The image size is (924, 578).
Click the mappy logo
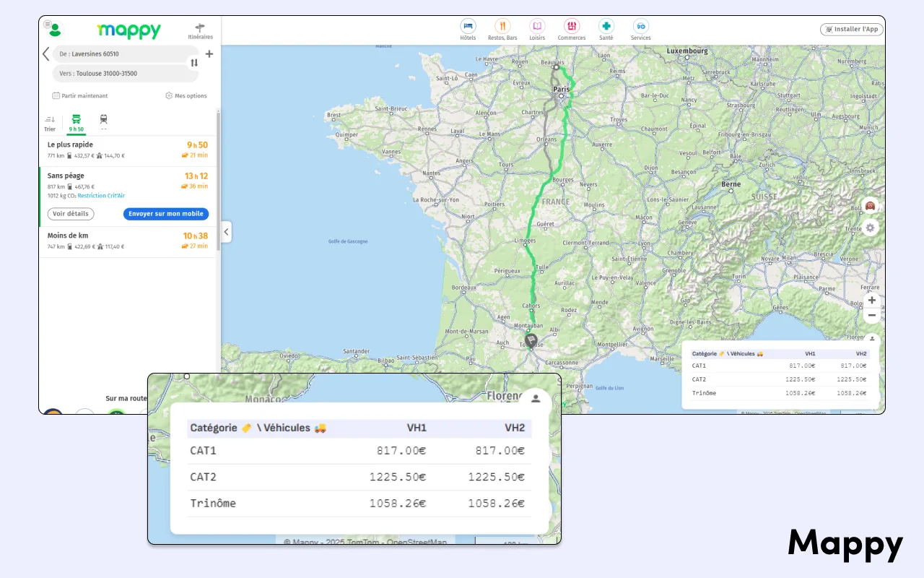pos(129,30)
